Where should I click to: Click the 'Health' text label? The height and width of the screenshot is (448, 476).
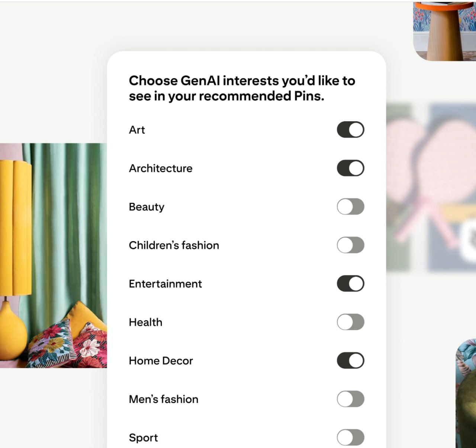click(x=145, y=322)
